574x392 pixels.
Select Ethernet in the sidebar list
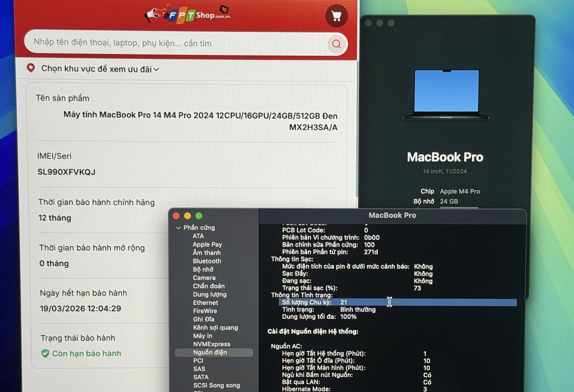pyautogui.click(x=205, y=303)
